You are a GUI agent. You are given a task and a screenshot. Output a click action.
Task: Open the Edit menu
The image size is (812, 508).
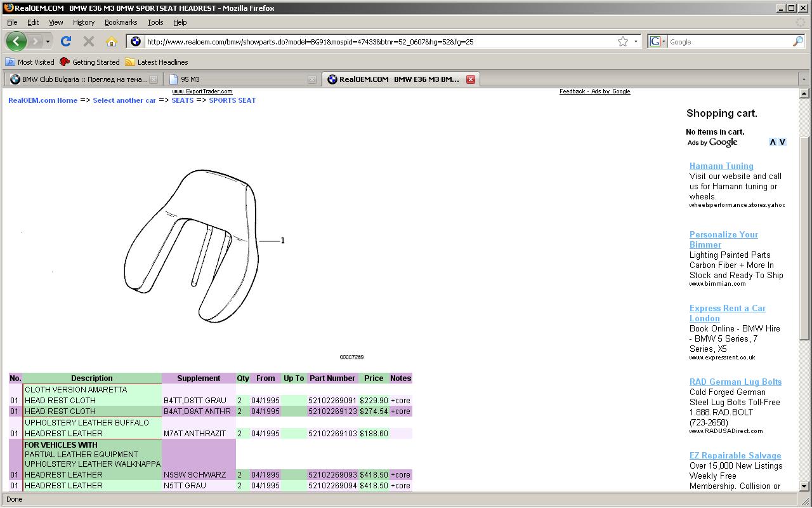(33, 22)
